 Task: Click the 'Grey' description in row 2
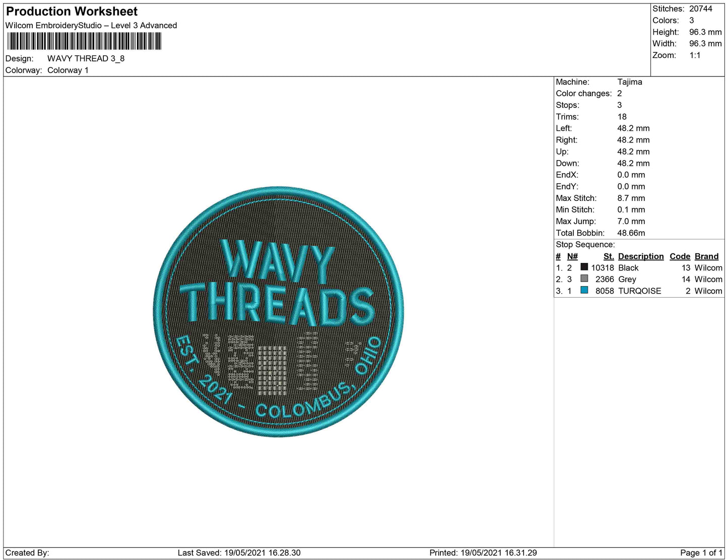click(627, 279)
